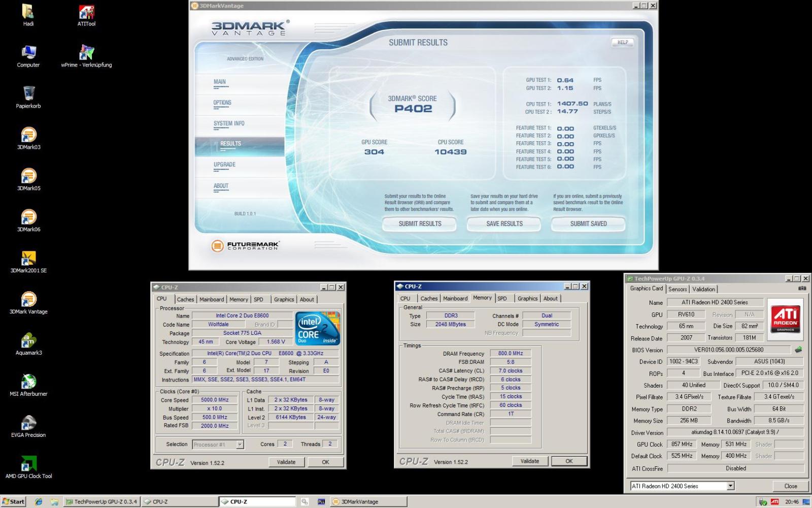Switch to the Caches tab in left CPU-Z
Image resolution: width=812 pixels, height=508 pixels.
pos(185,300)
